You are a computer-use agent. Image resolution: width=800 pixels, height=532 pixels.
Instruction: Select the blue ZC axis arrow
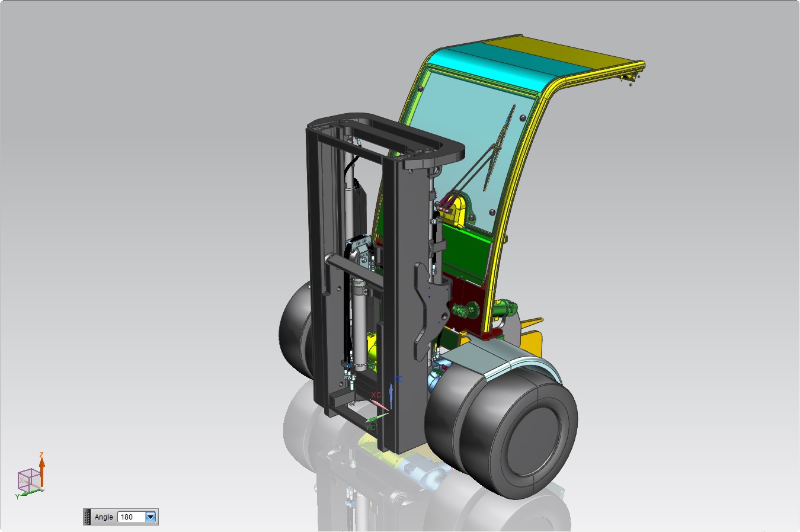click(391, 395)
